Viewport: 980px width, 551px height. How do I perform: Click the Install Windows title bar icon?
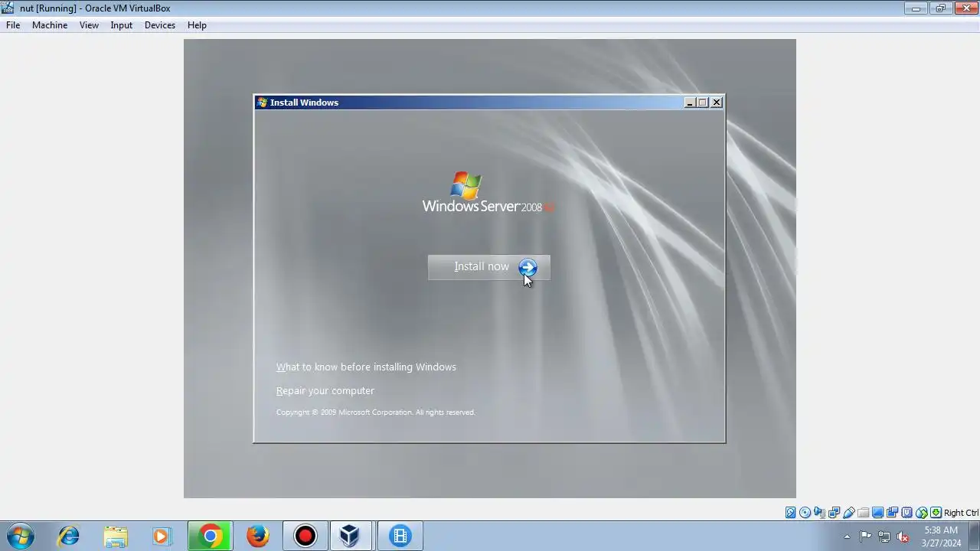[x=263, y=103]
